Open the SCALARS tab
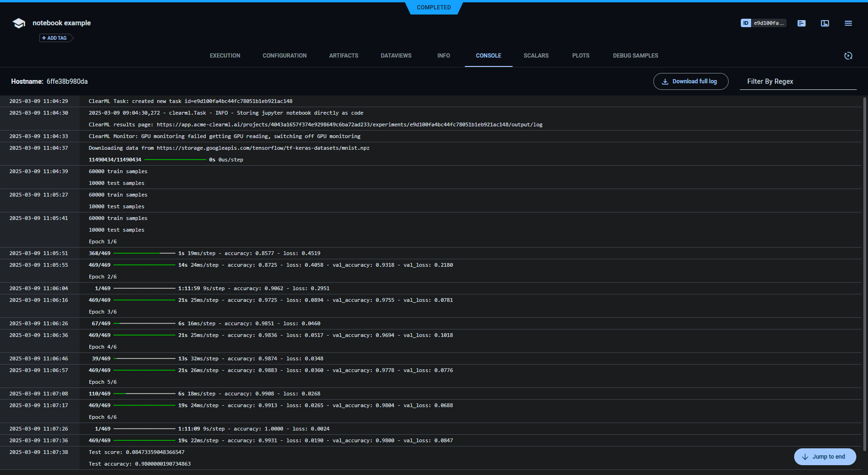Screen dimensions: 868x475 click(536, 56)
